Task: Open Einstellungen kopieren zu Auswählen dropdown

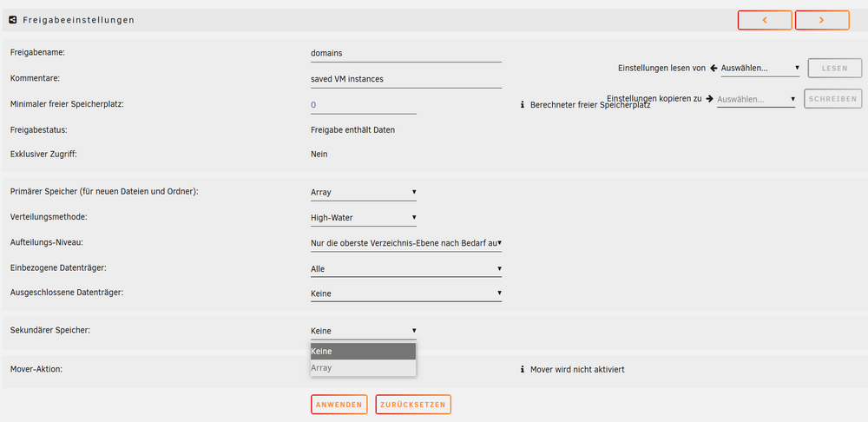Action: click(x=756, y=100)
